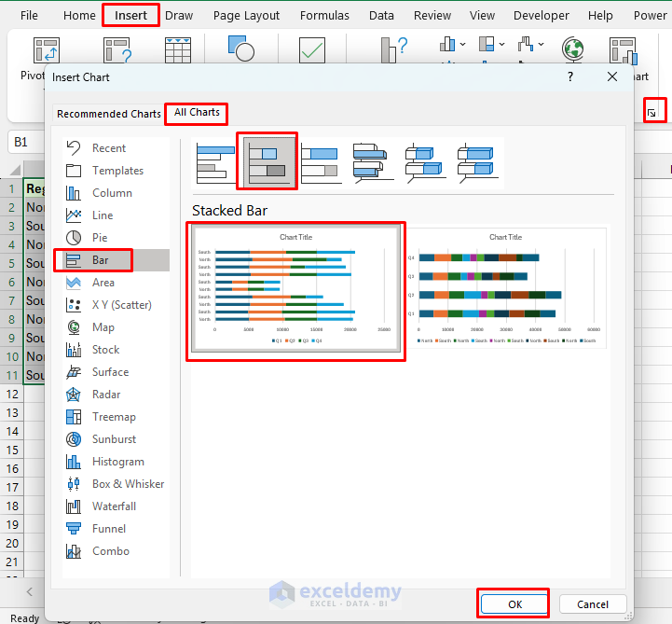This screenshot has width=672, height=624.
Task: Open the Review ribbon tab
Action: (x=432, y=16)
